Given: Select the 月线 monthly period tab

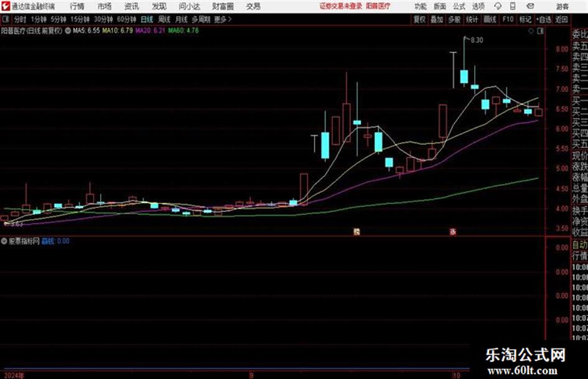Looking at the screenshot, I should pyautogui.click(x=182, y=19).
